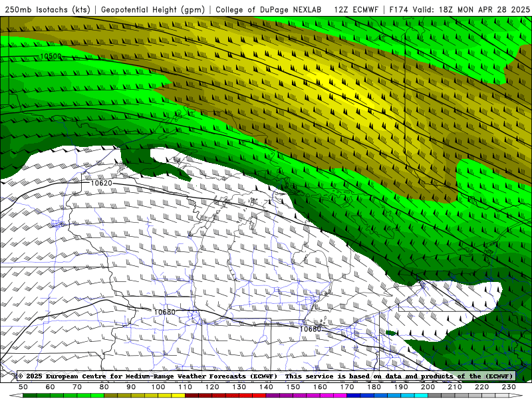Click the 140 value on the isotach scale

(x=266, y=387)
